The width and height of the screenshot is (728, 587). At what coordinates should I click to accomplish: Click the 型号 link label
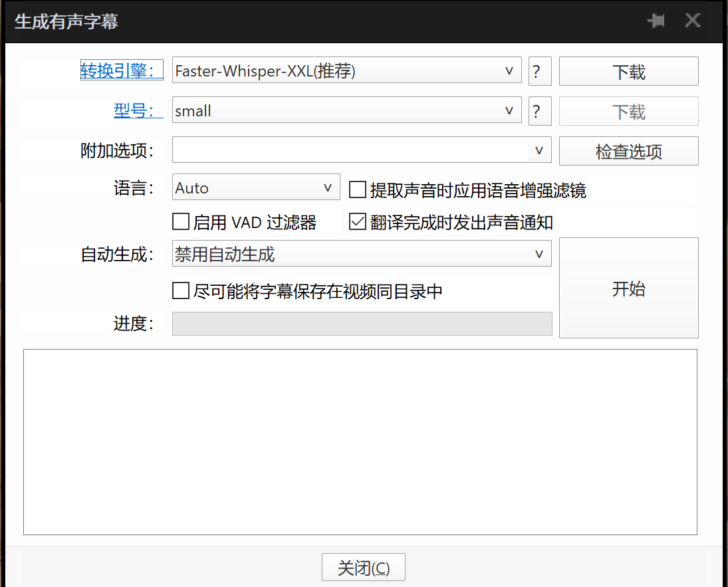click(138, 110)
